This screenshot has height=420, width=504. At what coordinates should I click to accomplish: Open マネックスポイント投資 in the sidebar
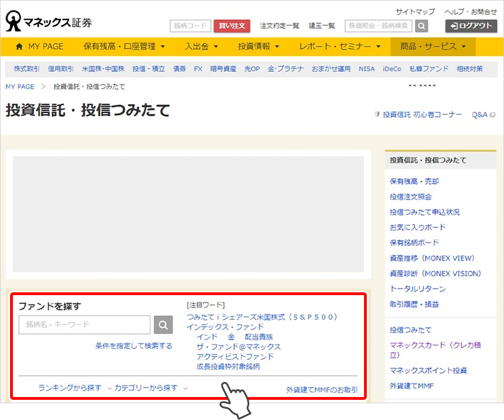[x=428, y=371]
